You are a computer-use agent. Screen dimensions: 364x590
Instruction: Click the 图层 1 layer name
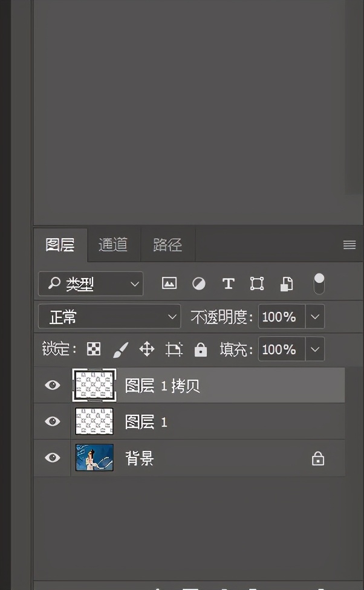click(146, 422)
